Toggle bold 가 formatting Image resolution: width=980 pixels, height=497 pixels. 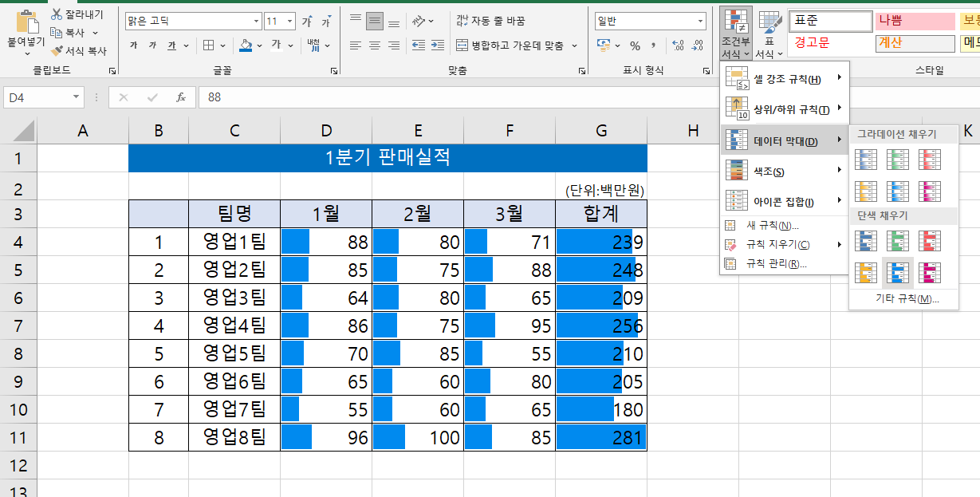pos(134,45)
